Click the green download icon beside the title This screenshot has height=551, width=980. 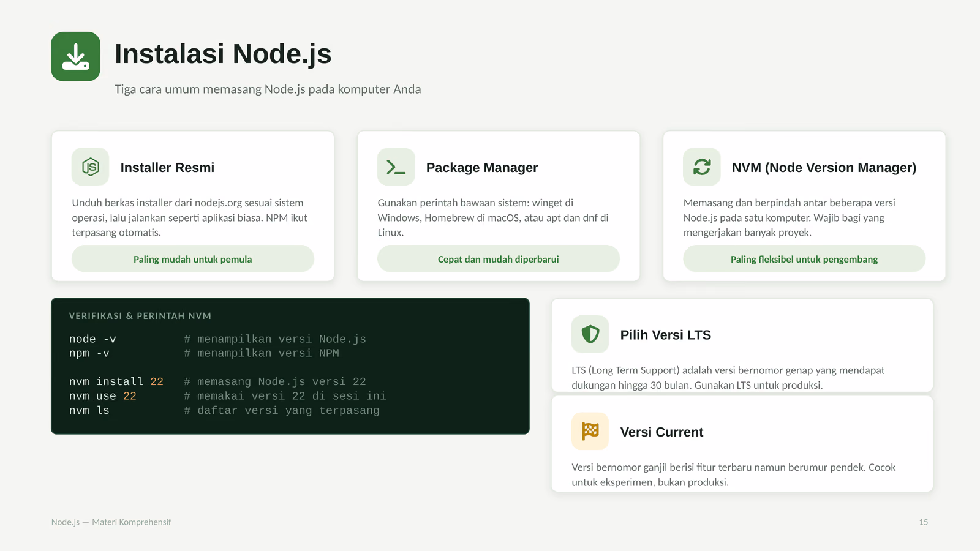(75, 56)
